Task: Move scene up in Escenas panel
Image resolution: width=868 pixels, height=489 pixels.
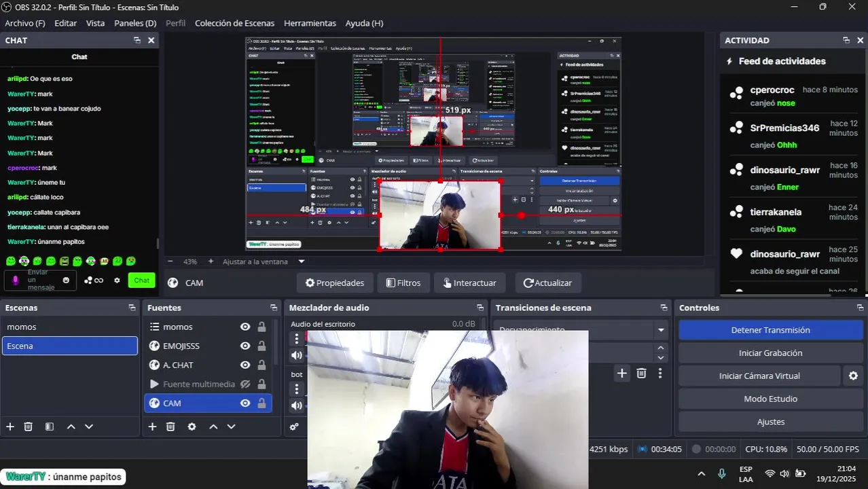Action: click(x=71, y=427)
